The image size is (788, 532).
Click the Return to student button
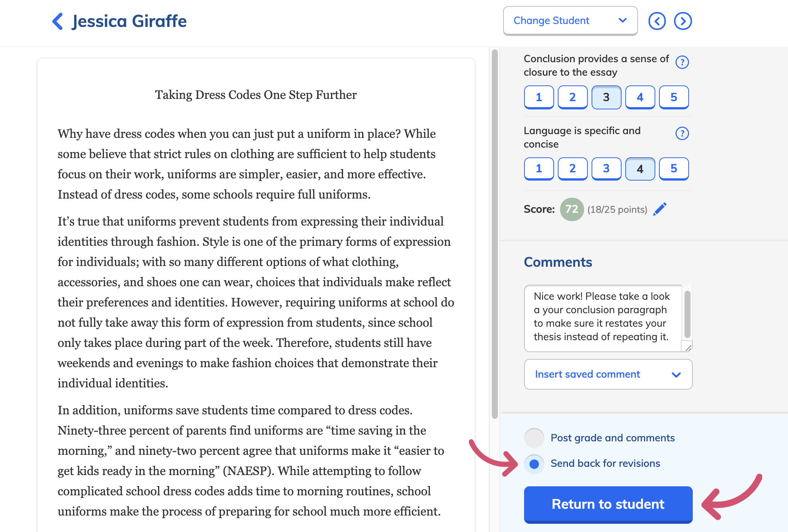point(608,504)
